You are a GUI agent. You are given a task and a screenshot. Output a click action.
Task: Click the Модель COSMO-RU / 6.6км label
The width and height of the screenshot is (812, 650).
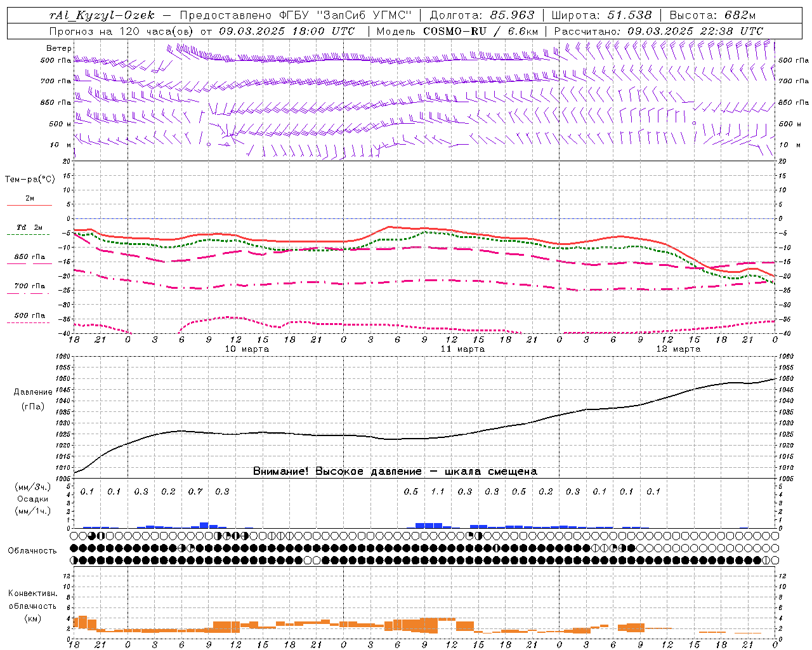457,31
